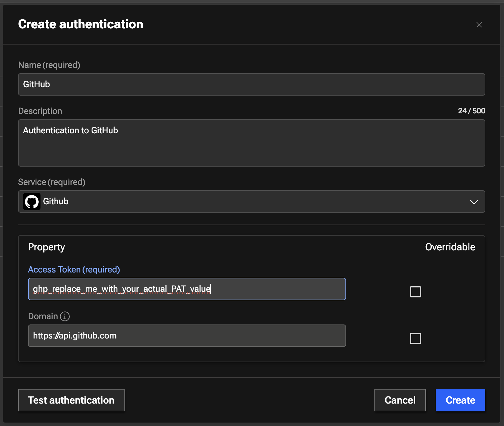Open the Service selector showing Github
The image size is (504, 426).
[251, 201]
